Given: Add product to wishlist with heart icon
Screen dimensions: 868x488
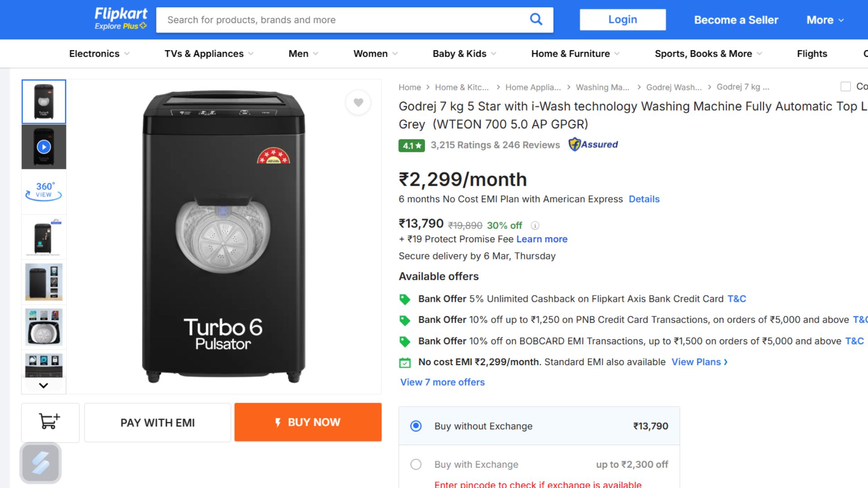Looking at the screenshot, I should (x=358, y=103).
